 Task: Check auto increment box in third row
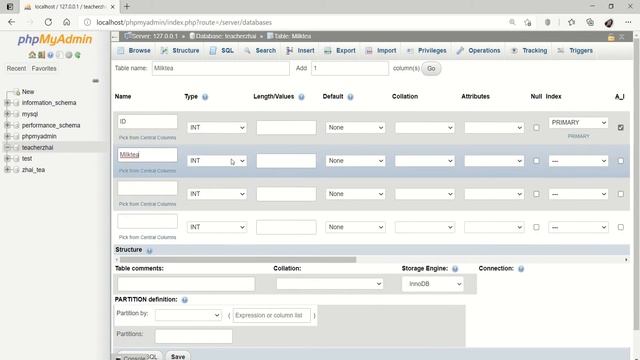click(x=620, y=194)
